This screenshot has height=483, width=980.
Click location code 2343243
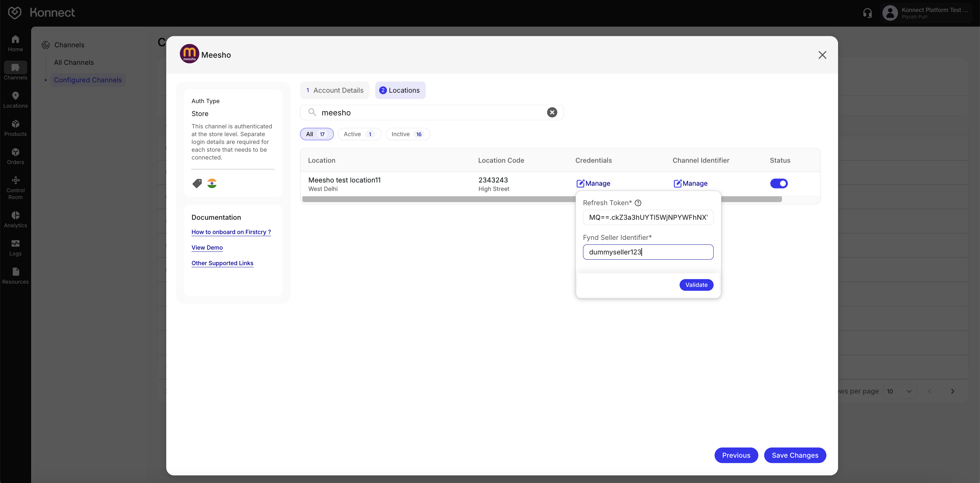tap(493, 180)
